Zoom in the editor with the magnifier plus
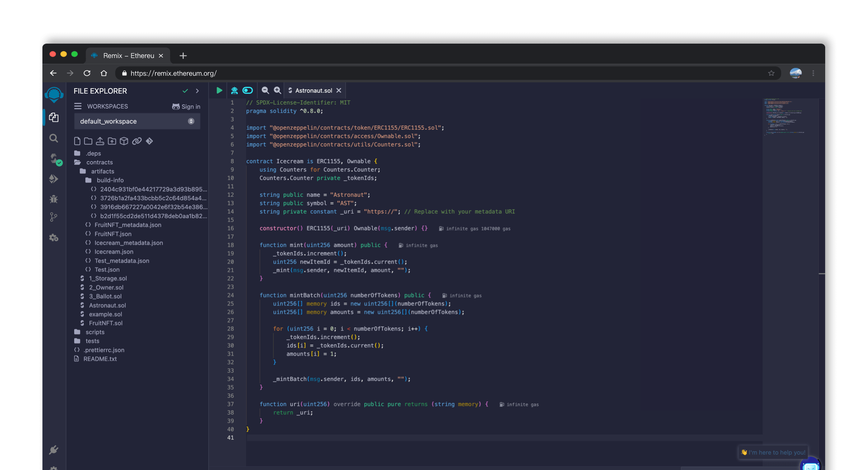The height and width of the screenshot is (470, 868). [278, 90]
